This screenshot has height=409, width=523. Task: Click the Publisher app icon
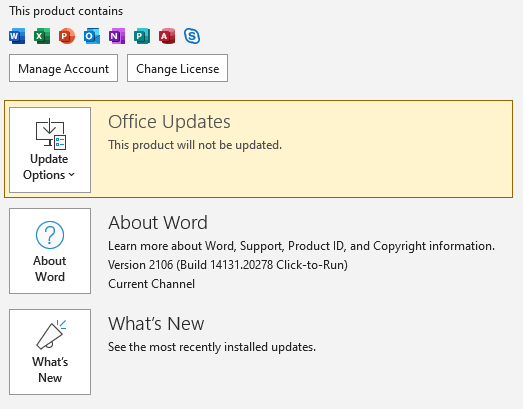(142, 36)
